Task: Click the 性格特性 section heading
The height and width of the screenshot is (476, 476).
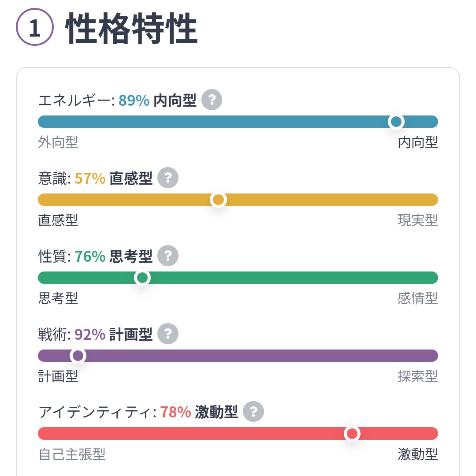Action: pos(131,28)
